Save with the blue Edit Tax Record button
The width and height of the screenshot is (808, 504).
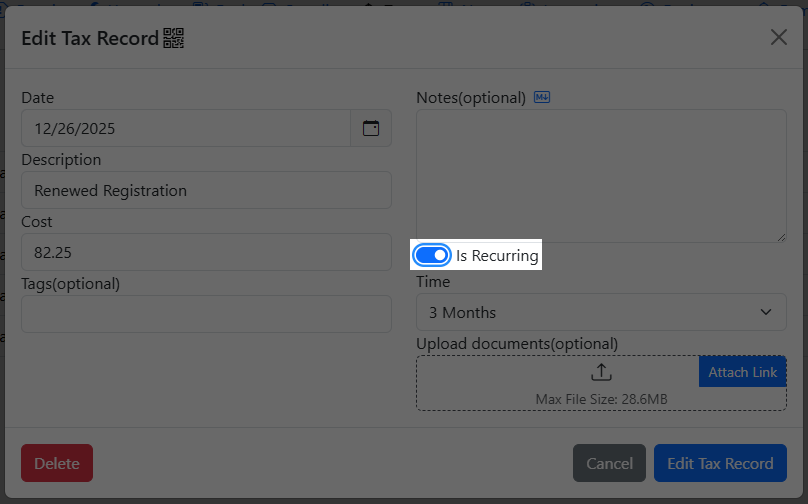pyautogui.click(x=720, y=463)
